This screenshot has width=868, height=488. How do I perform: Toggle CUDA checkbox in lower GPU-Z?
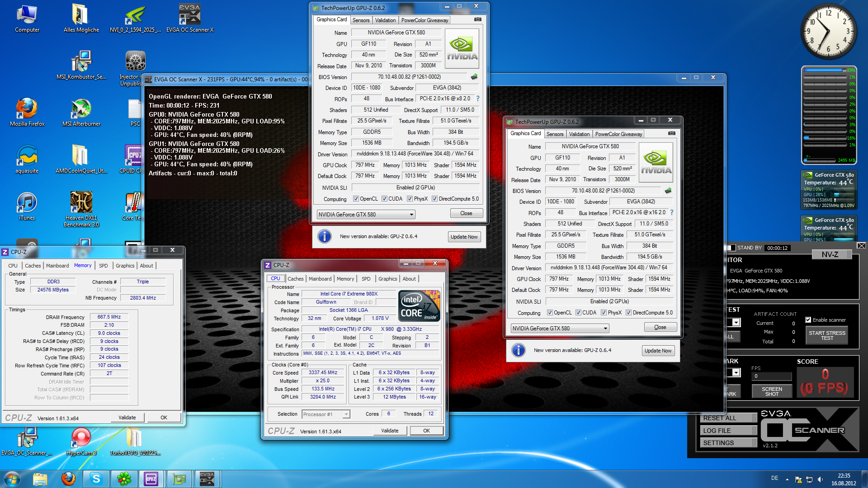coord(578,313)
